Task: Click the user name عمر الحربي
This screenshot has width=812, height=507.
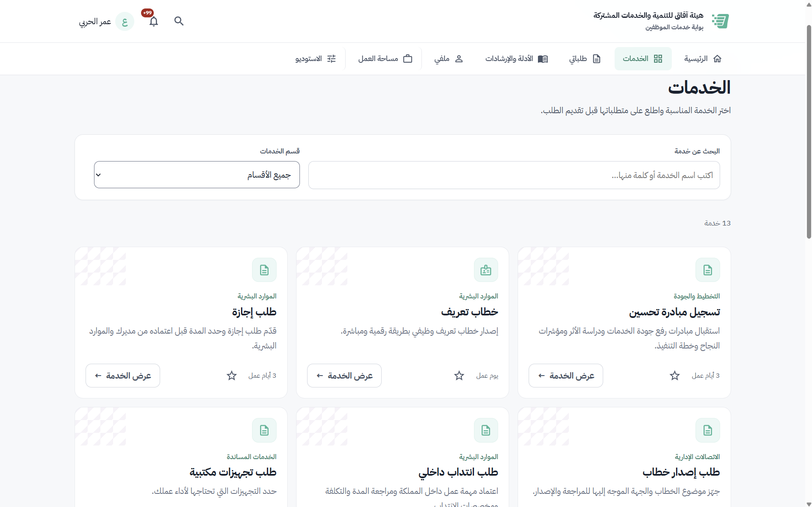Action: coord(95,22)
